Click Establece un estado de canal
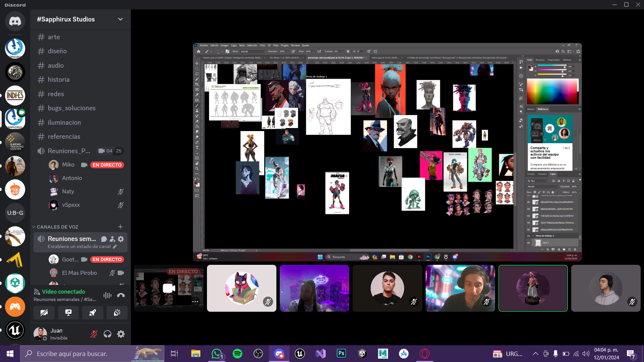Image resolution: width=644 pixels, height=362 pixels. 79,247
